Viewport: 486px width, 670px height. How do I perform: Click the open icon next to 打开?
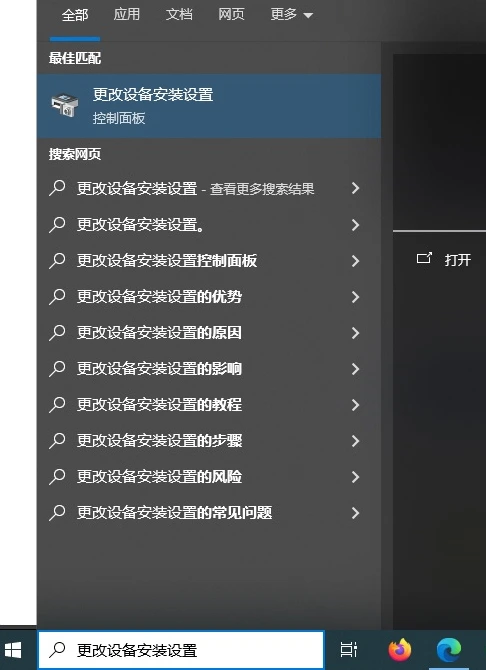pyautogui.click(x=424, y=258)
